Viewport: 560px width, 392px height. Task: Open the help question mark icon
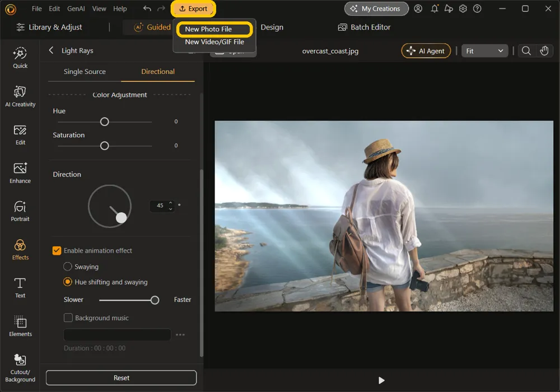point(477,8)
